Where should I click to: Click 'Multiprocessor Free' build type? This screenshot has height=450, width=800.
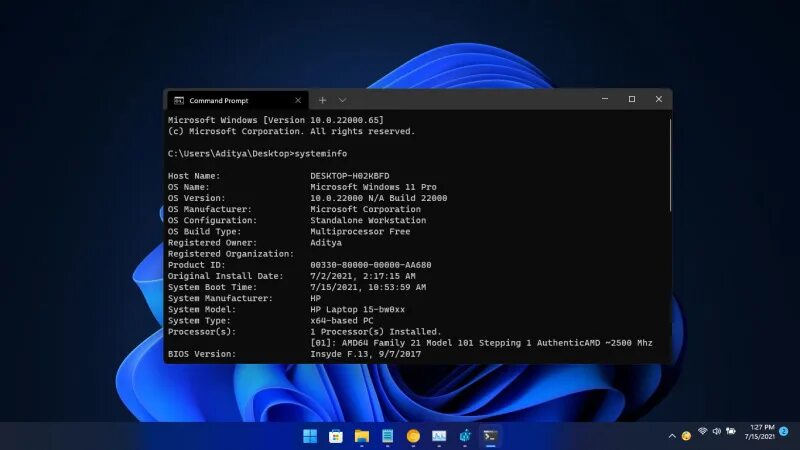click(x=360, y=232)
